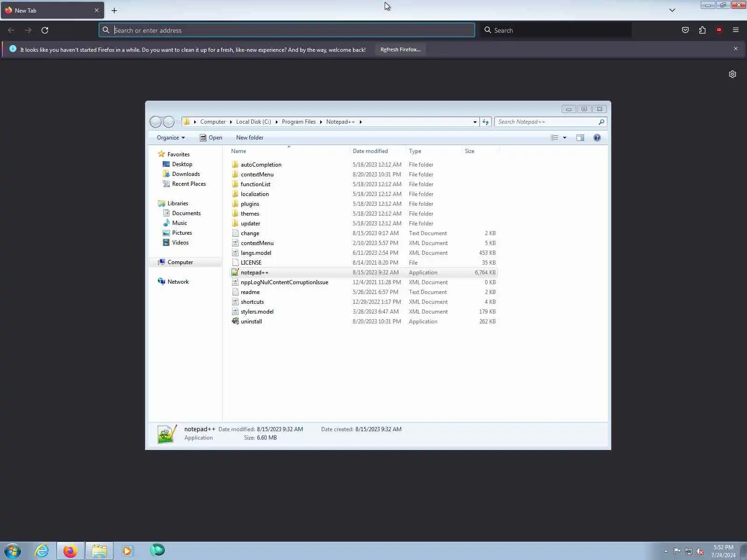This screenshot has width=747, height=560.
Task: Focus the Firefox address bar
Action: (287, 30)
